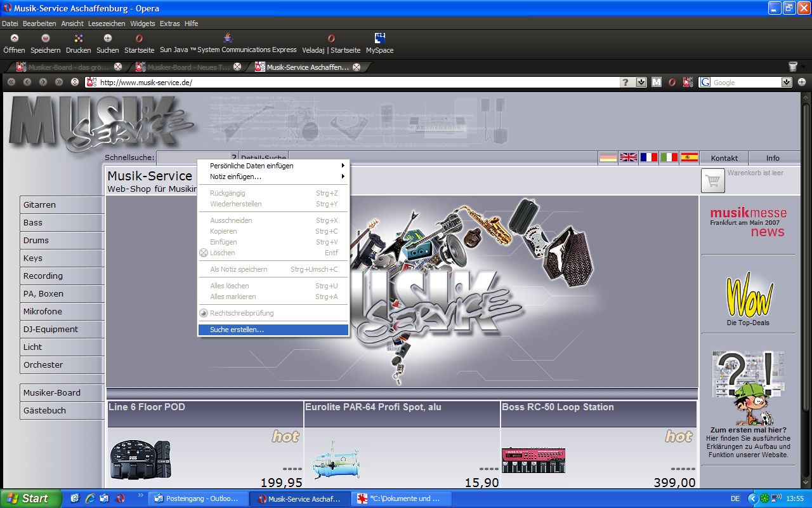The image size is (812, 508).
Task: Select British flag language
Action: click(x=629, y=157)
